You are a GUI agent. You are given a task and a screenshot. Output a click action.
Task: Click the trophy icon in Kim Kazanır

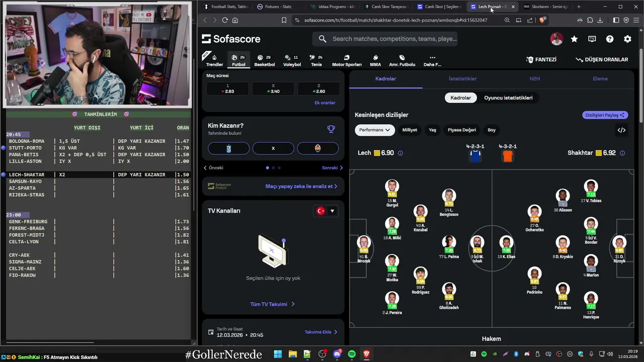point(331,129)
